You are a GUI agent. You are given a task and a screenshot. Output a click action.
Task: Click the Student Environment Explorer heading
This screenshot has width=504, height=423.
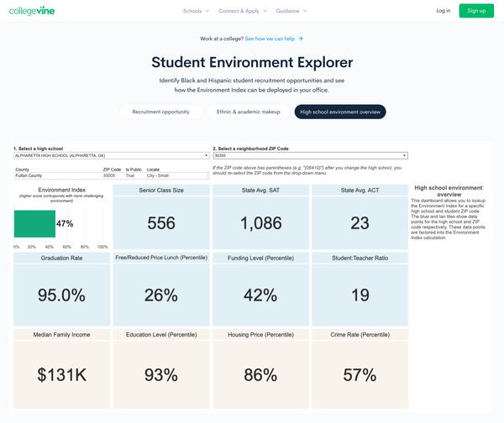[x=252, y=62]
